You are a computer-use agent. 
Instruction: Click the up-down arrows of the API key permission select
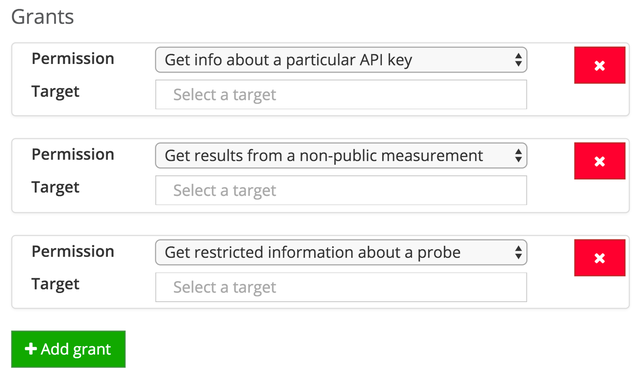tap(518, 60)
